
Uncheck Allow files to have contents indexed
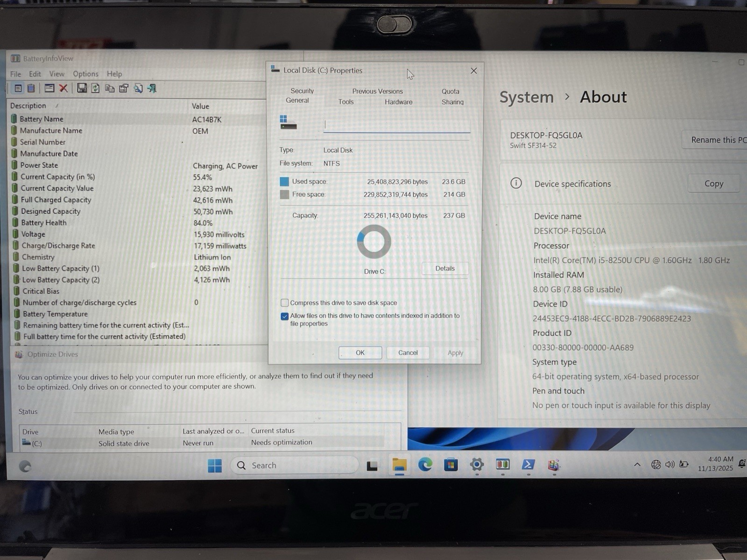(x=284, y=316)
